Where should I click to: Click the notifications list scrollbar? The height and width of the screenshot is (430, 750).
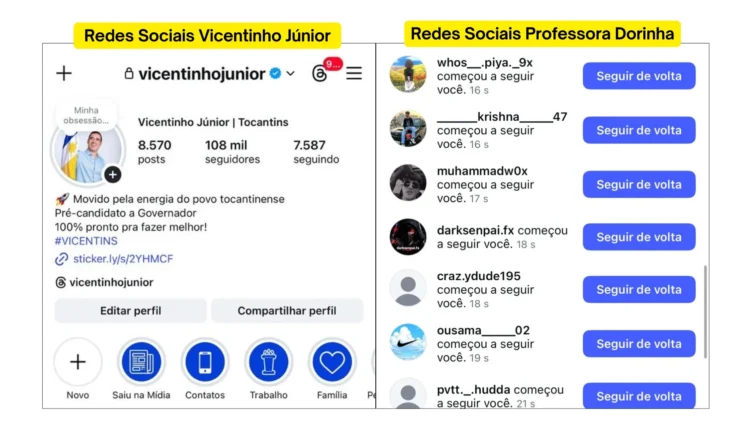click(x=705, y=311)
